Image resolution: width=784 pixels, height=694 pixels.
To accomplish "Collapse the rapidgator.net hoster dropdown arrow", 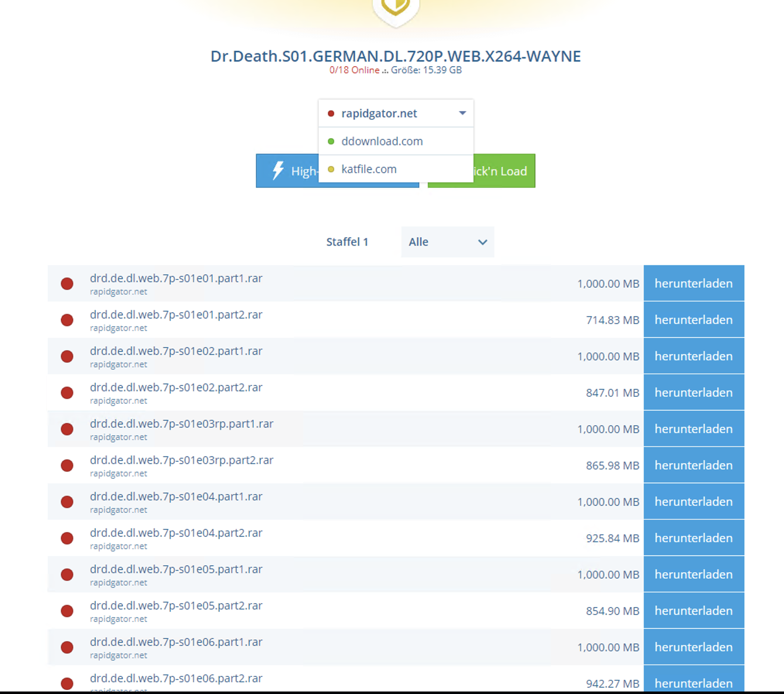I will (462, 113).
